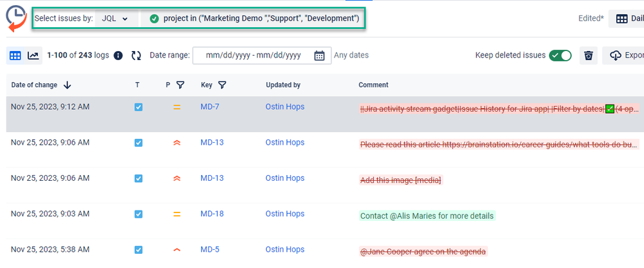This screenshot has height=268, width=644.
Task: Open the Daily table view button
Action: [627, 19]
